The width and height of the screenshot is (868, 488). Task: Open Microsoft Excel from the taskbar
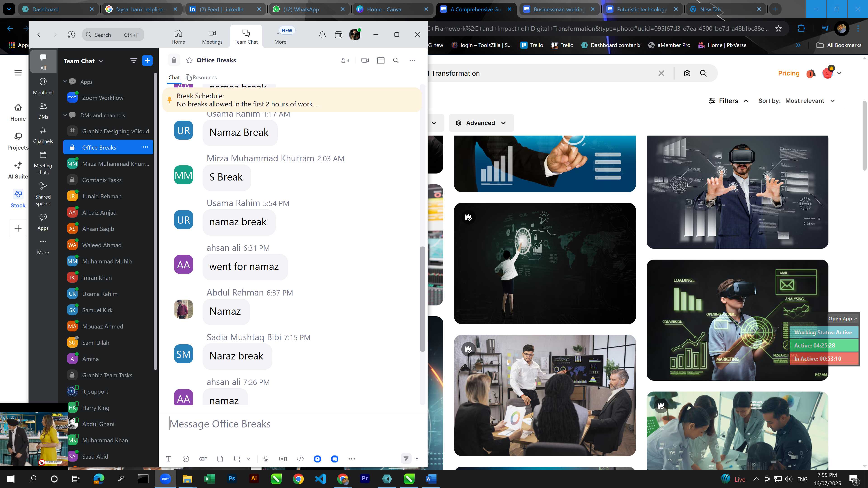click(x=209, y=479)
